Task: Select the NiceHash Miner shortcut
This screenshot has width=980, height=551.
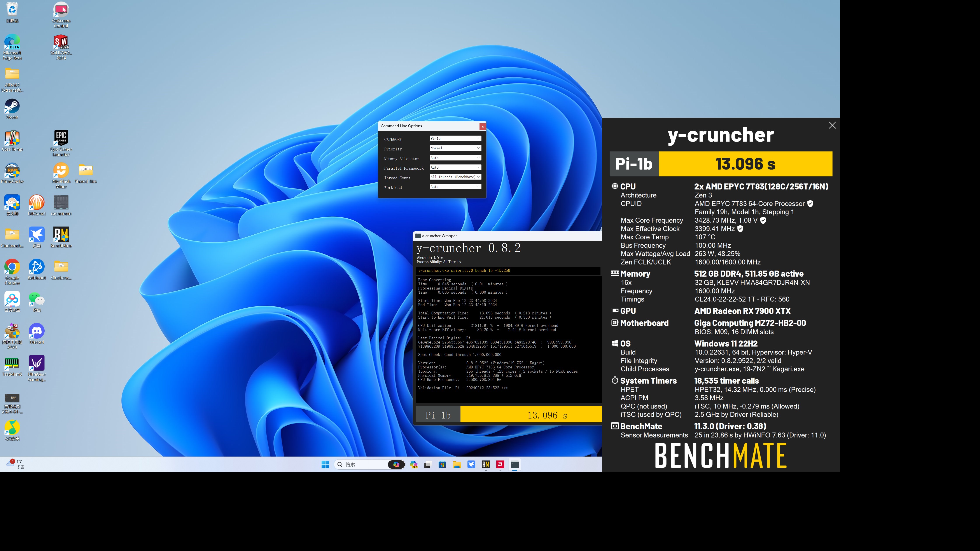Action: [x=61, y=176]
